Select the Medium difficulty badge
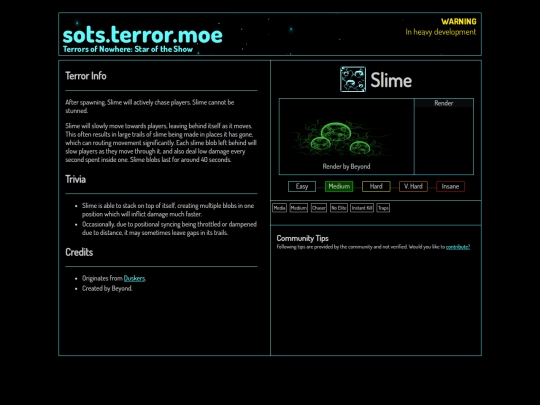540x405 pixels. point(339,186)
